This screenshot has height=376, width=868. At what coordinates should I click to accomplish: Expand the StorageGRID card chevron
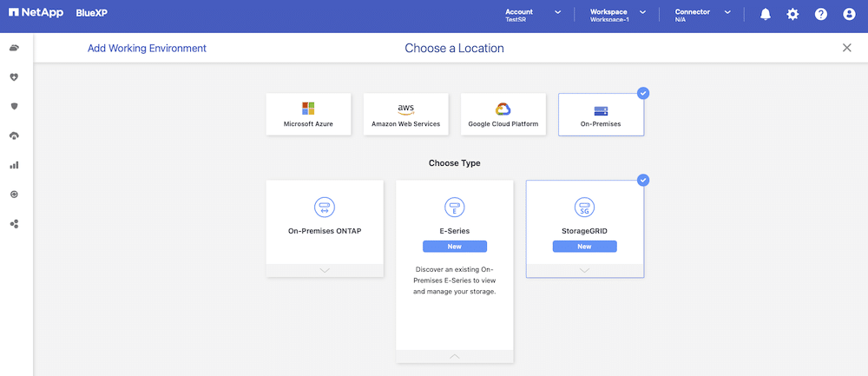coord(584,270)
